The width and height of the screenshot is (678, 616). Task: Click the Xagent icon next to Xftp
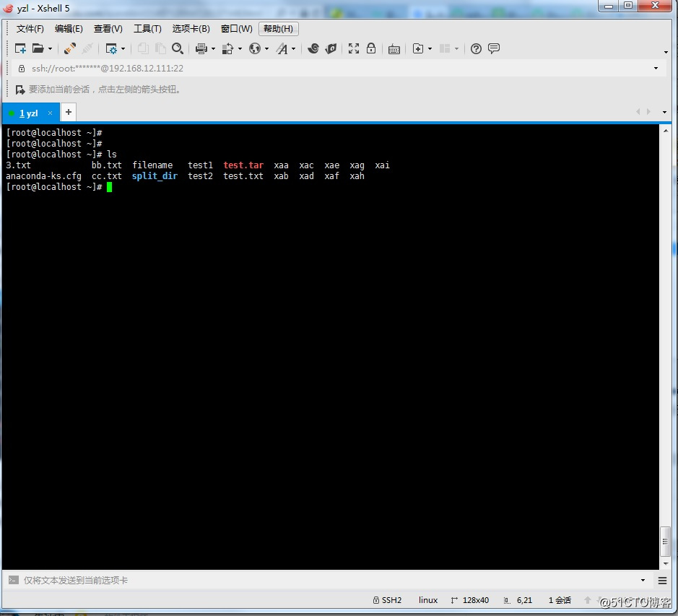click(x=331, y=48)
